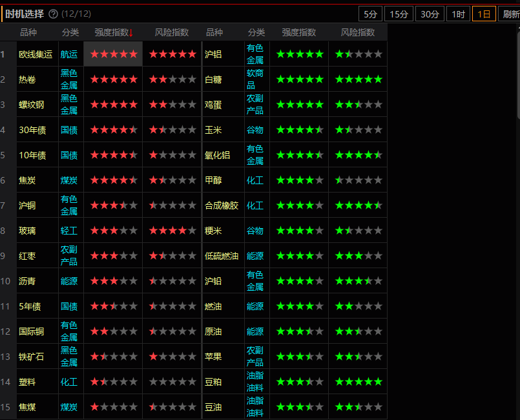
Task: Select the 合成橡胶 entry
Action: pyautogui.click(x=222, y=205)
